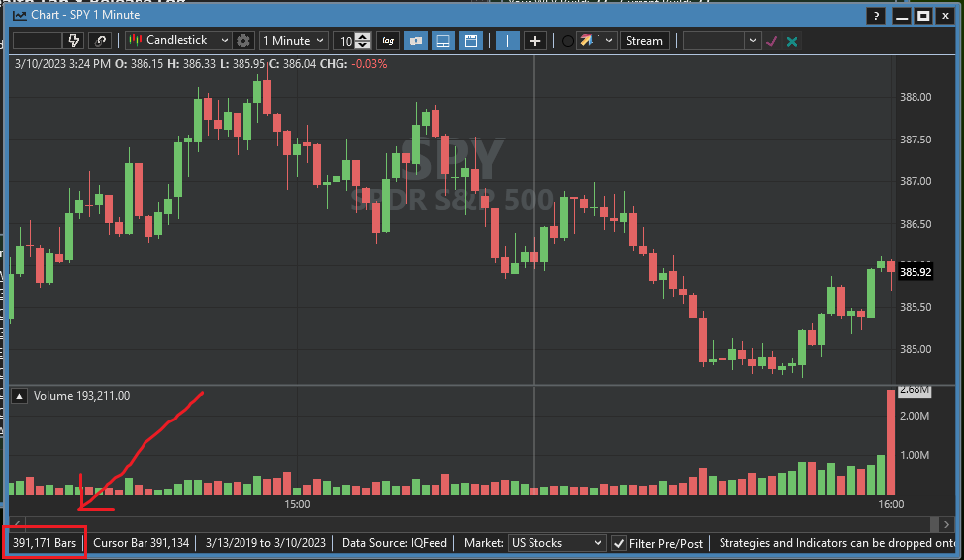The height and width of the screenshot is (560, 964).
Task: Toggle the log scale button
Action: click(388, 41)
